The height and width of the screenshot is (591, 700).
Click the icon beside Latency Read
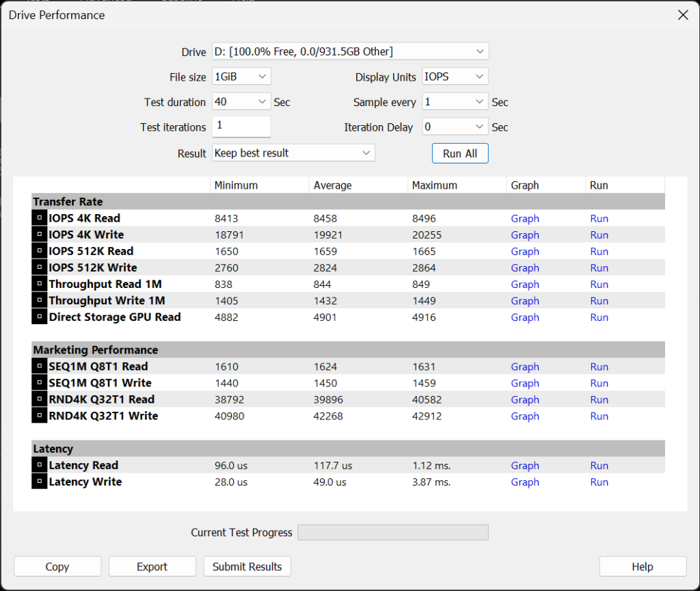tap(39, 465)
